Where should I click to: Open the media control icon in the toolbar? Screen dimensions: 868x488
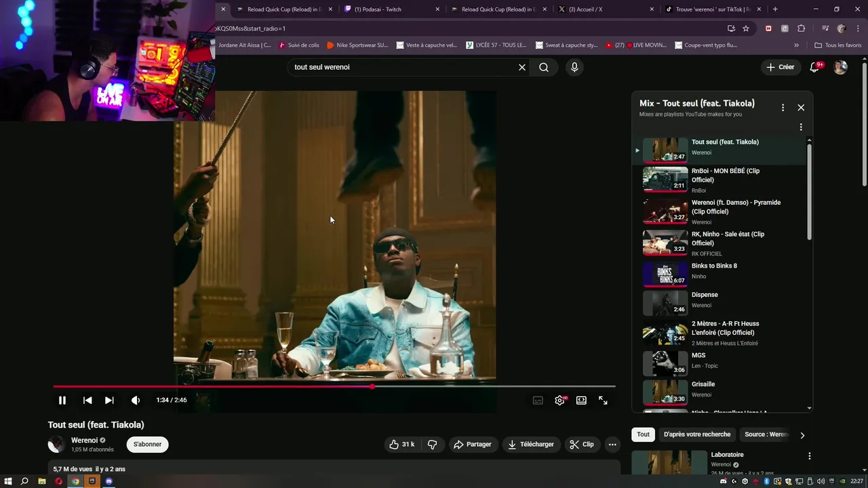[825, 28]
